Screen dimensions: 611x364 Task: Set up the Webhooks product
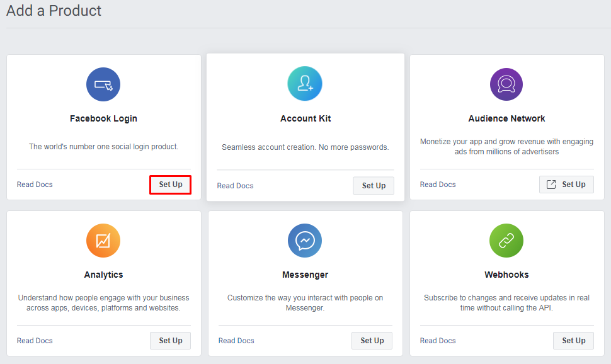tap(573, 341)
